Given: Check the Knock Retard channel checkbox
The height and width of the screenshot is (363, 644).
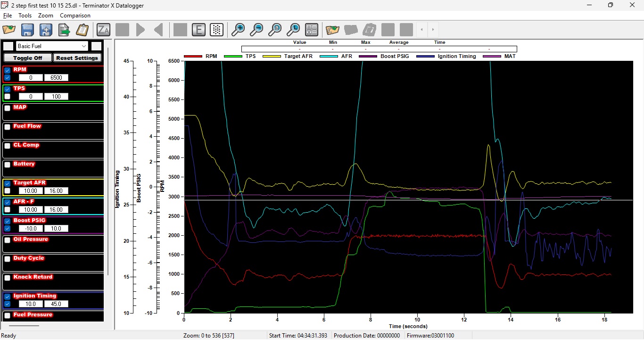Looking at the screenshot, I should (x=8, y=278).
